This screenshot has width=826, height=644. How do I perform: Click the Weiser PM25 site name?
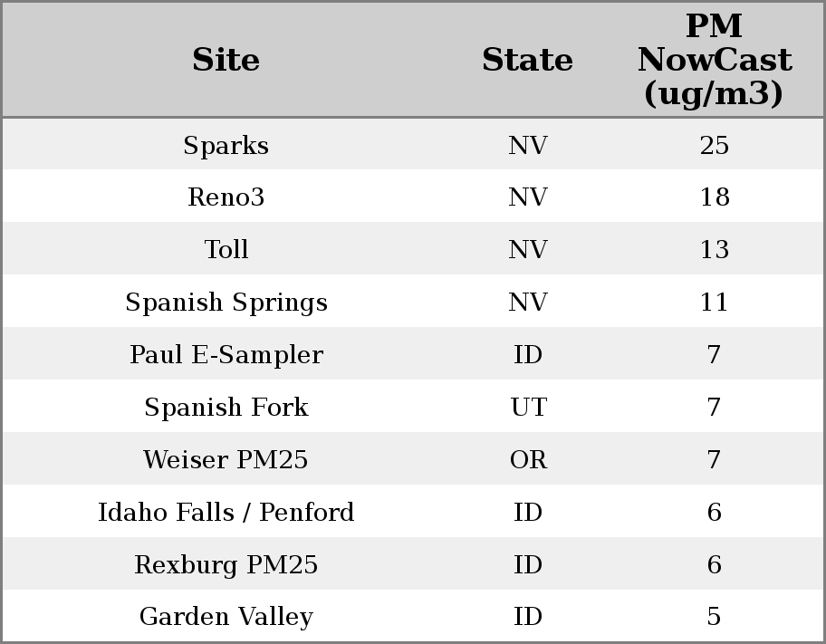click(226, 460)
